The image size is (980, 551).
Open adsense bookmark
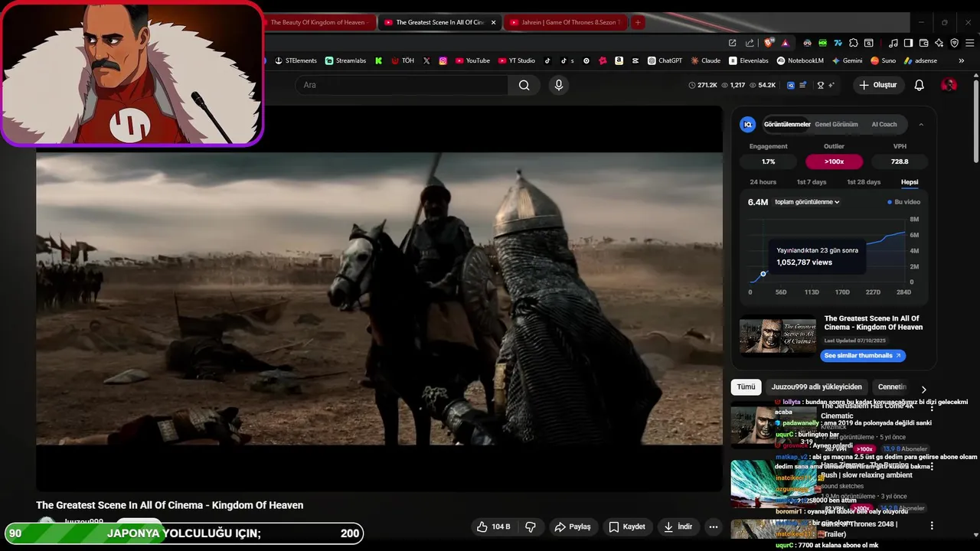920,60
